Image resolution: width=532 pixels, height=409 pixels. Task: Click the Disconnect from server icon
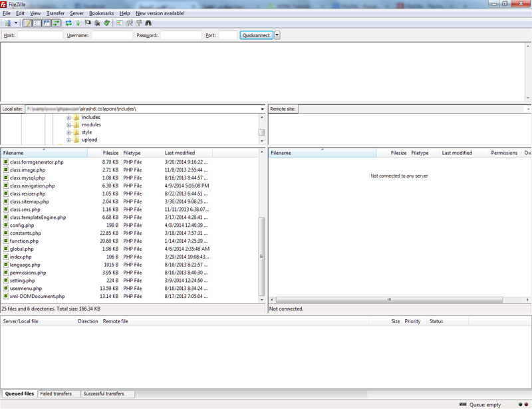[97, 23]
